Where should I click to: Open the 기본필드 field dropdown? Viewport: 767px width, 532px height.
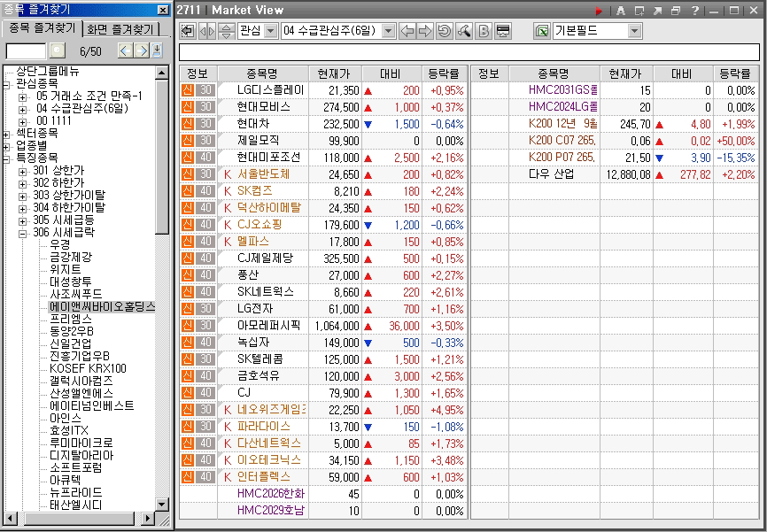(x=634, y=31)
